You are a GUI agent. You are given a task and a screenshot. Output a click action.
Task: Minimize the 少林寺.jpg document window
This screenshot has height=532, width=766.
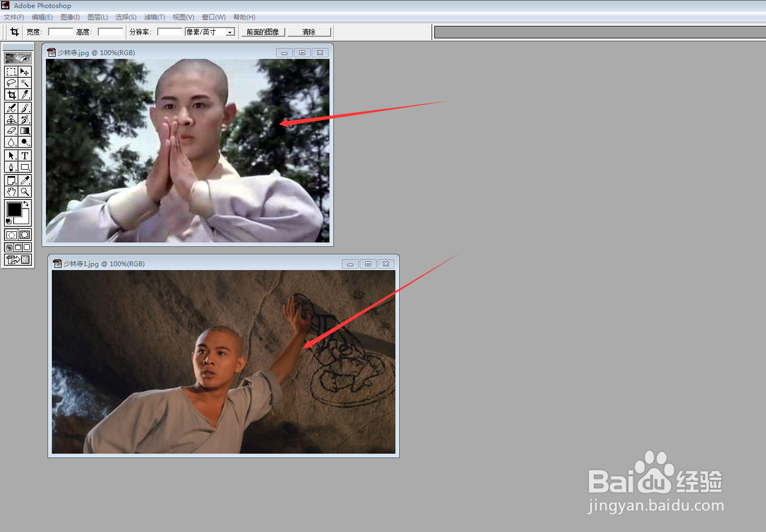coord(284,53)
